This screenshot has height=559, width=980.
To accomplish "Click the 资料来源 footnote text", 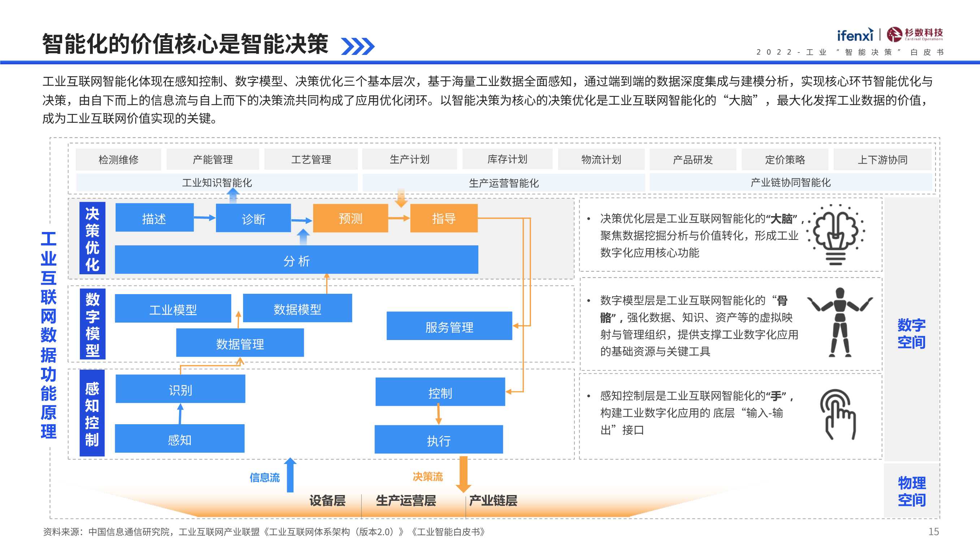I will tap(264, 532).
